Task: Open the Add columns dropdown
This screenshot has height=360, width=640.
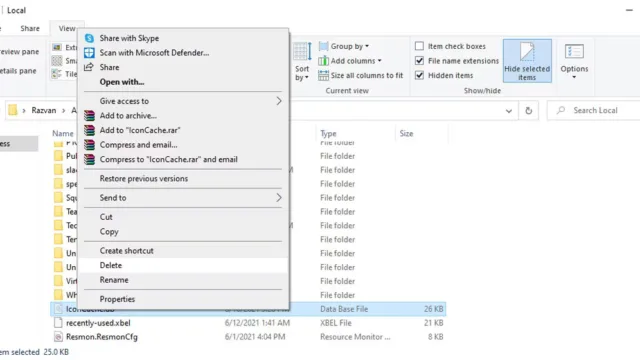Action: tap(380, 61)
